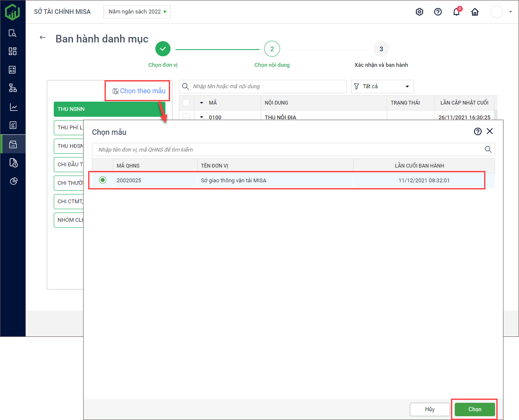Open the dashboard grid icon in sidebar

tap(13, 51)
